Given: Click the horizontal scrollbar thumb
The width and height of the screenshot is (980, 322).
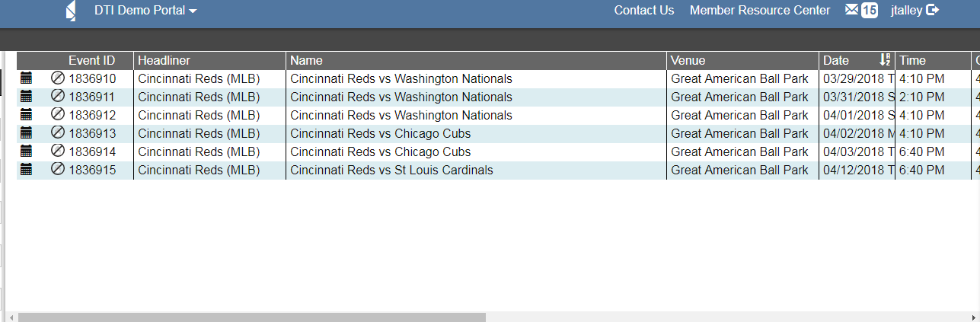Looking at the screenshot, I should click(x=251, y=317).
